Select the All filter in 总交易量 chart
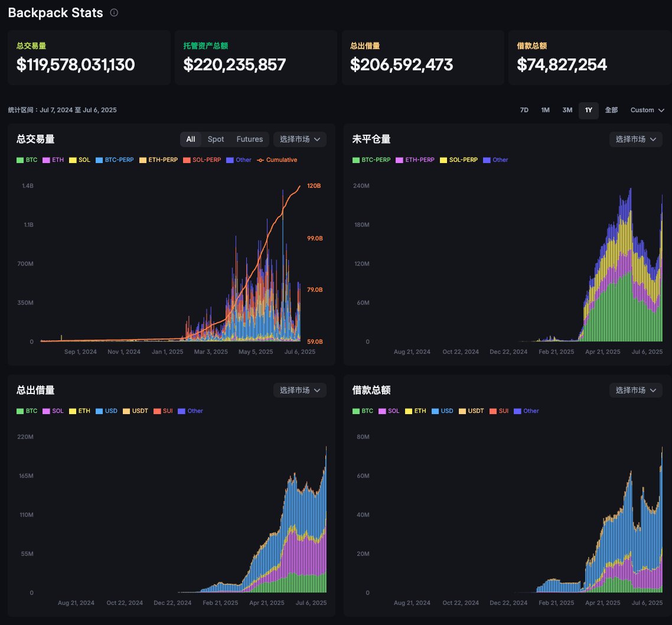The width and height of the screenshot is (672, 625). [x=191, y=139]
